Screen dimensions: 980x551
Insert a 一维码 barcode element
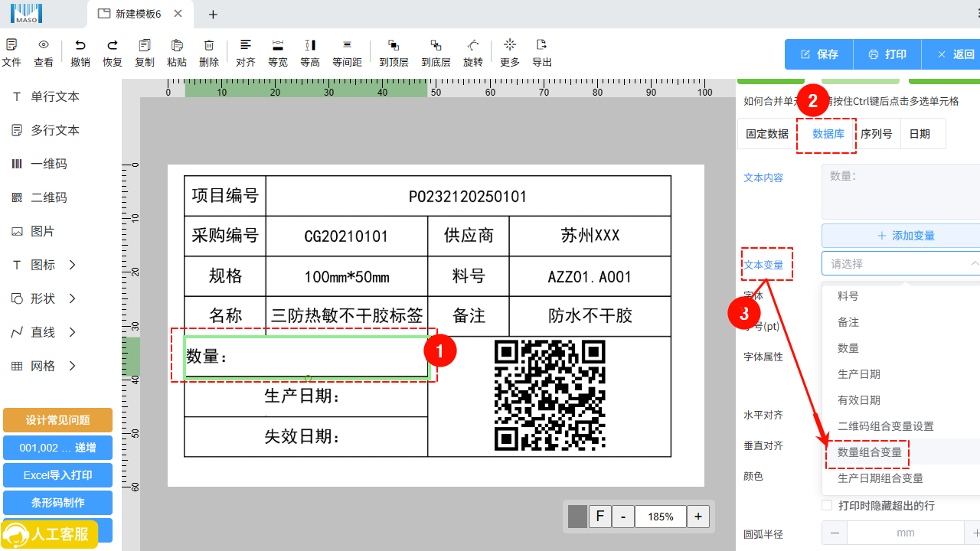tap(39, 164)
